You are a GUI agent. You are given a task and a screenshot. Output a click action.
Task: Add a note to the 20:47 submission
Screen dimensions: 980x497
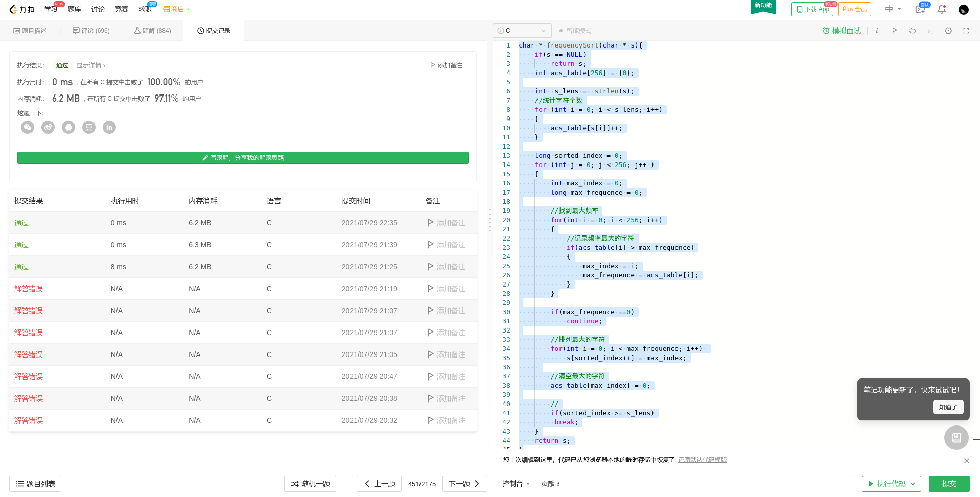click(x=447, y=376)
